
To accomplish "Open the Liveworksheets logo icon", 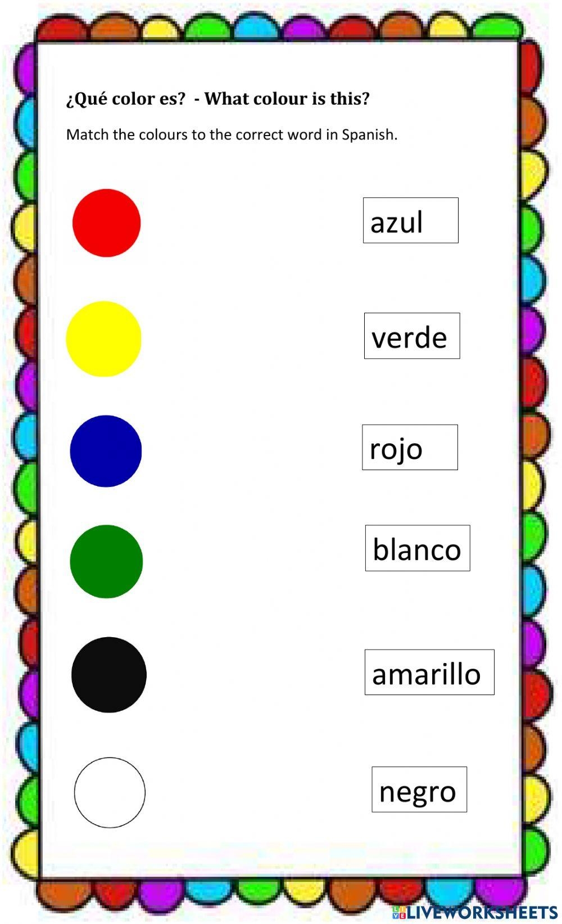I will coord(399,912).
